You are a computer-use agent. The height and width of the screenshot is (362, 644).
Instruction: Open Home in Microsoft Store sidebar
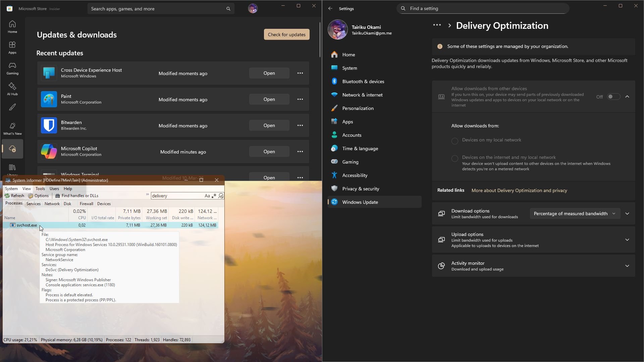[x=12, y=27]
